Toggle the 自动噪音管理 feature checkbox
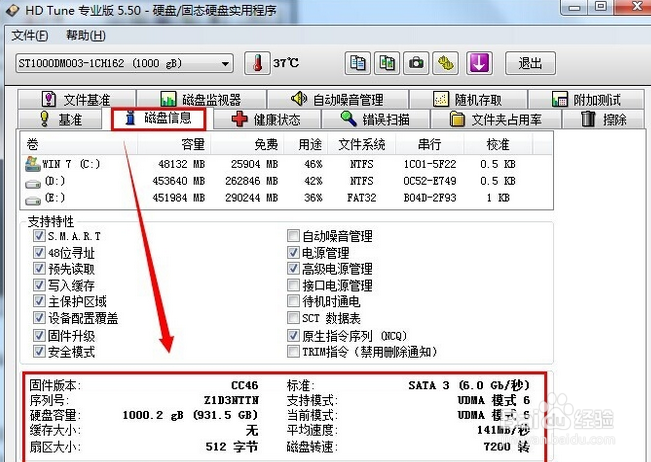 293,236
